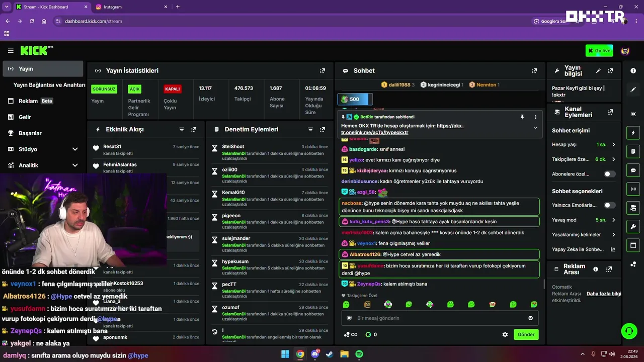Open Spotify from the taskbar
This screenshot has width=644, height=362.
click(x=359, y=354)
